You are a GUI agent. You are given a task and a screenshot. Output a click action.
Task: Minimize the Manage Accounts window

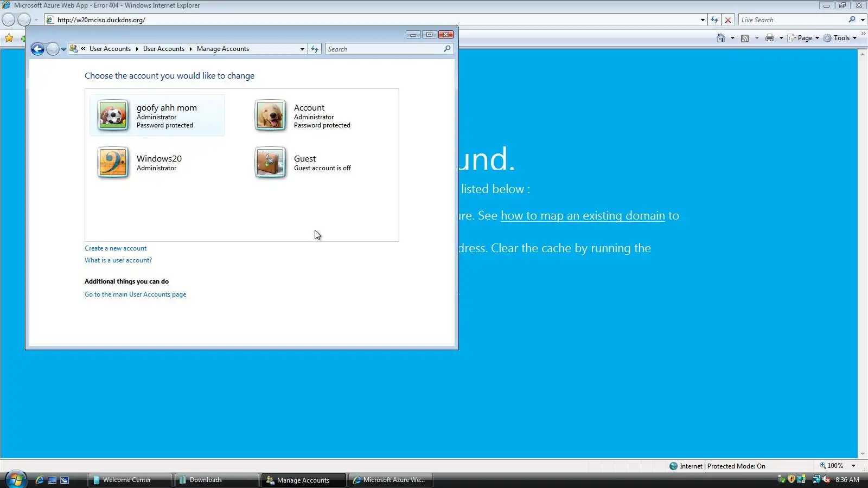[413, 35]
